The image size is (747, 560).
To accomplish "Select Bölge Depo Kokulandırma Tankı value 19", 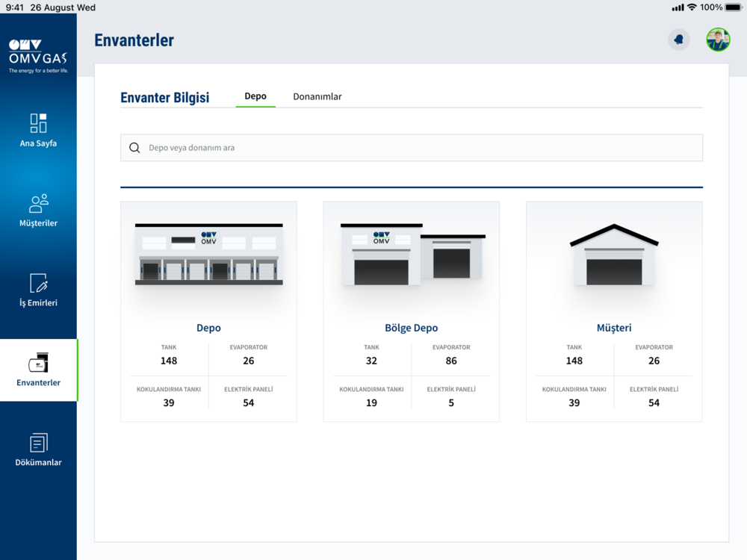I will point(371,403).
